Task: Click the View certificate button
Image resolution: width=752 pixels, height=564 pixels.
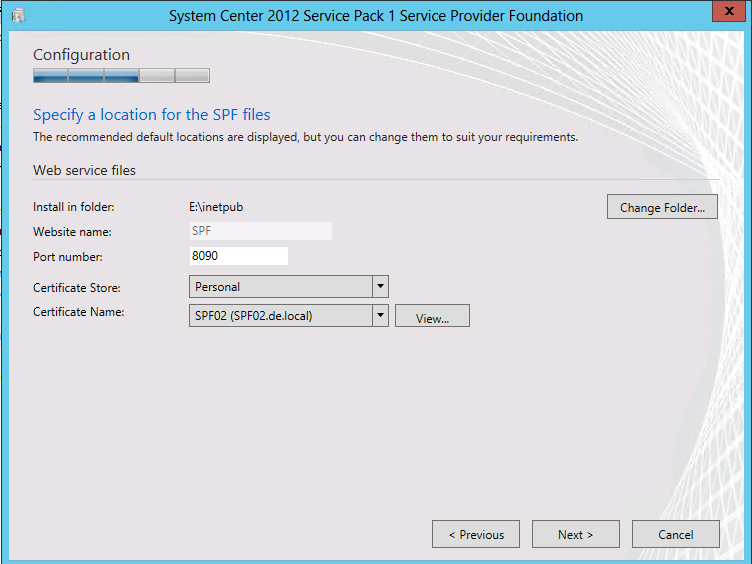Action: 432,317
